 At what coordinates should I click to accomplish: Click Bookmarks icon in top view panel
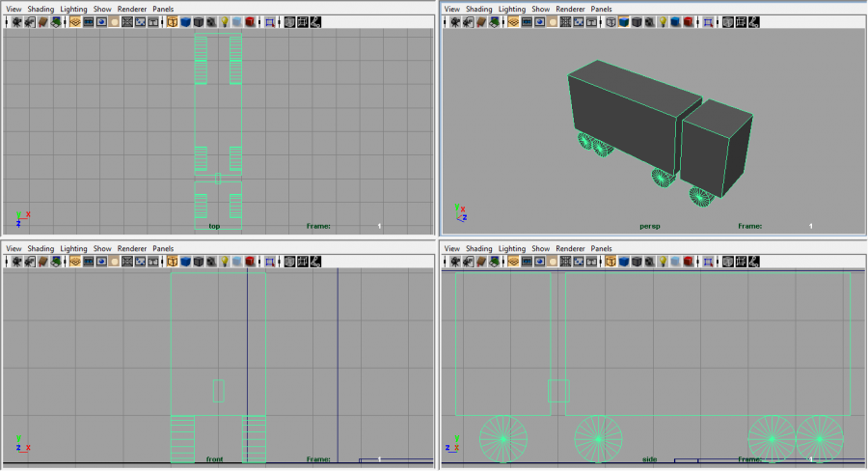[x=42, y=22]
